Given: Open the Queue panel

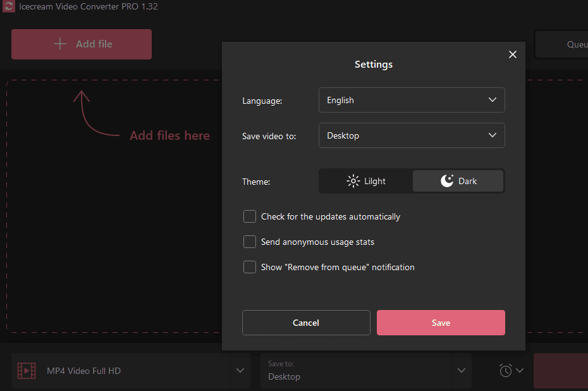Looking at the screenshot, I should click(x=573, y=44).
